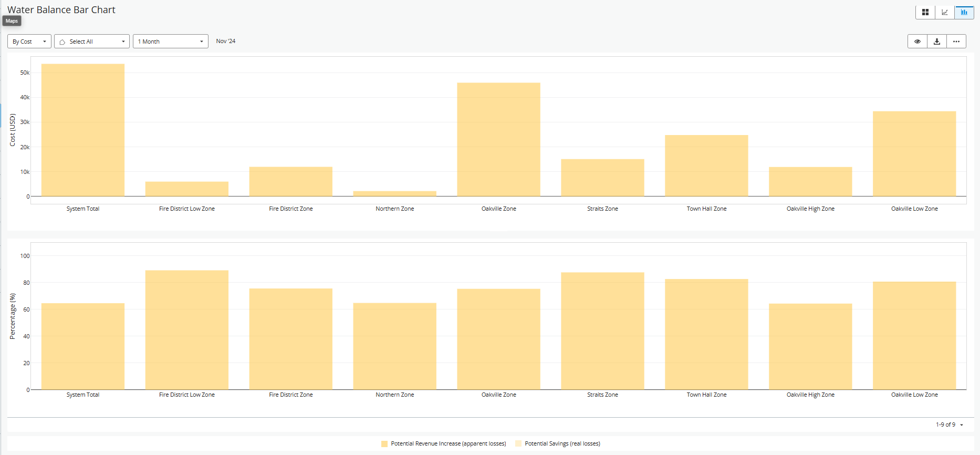Click the Potential Savings color swatch

[x=518, y=444]
